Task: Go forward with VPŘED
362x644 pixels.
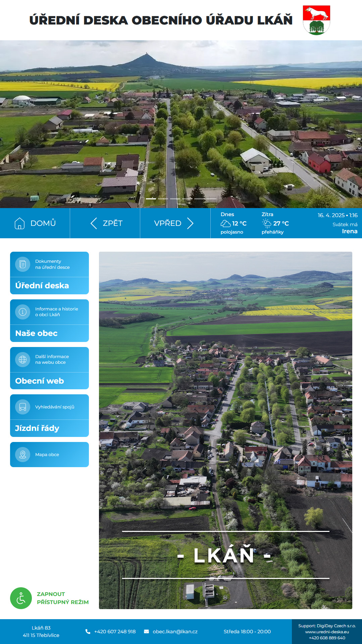Action: coord(175,223)
